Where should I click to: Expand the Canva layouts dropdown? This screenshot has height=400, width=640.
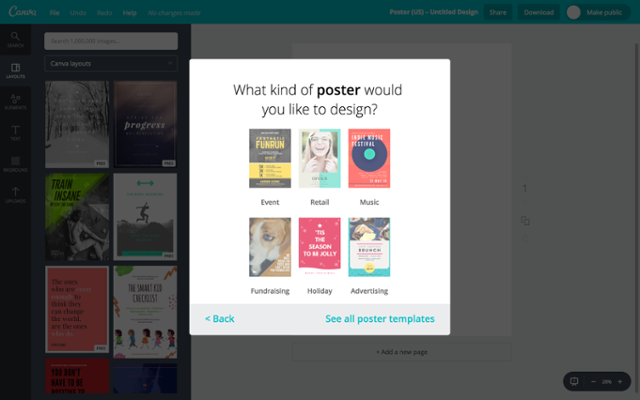point(111,64)
